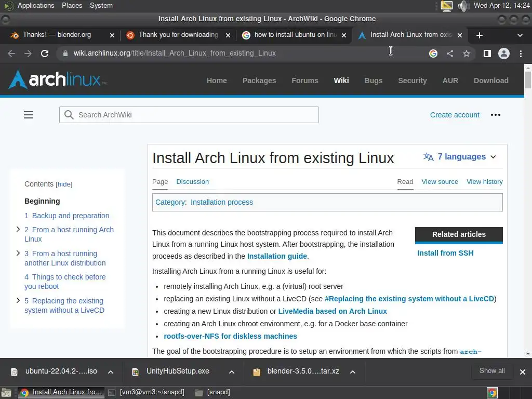Reload the ArchWiki page
Image resolution: width=532 pixels, height=399 pixels.
point(45,54)
